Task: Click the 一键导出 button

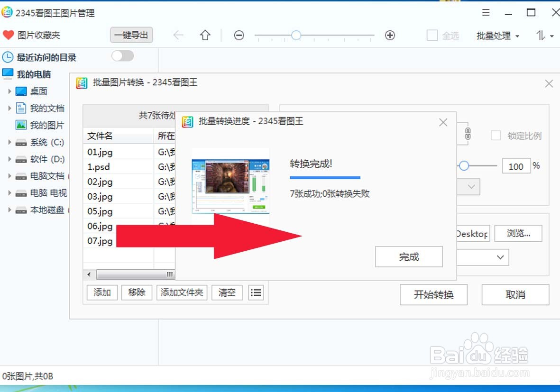Action: [x=131, y=35]
